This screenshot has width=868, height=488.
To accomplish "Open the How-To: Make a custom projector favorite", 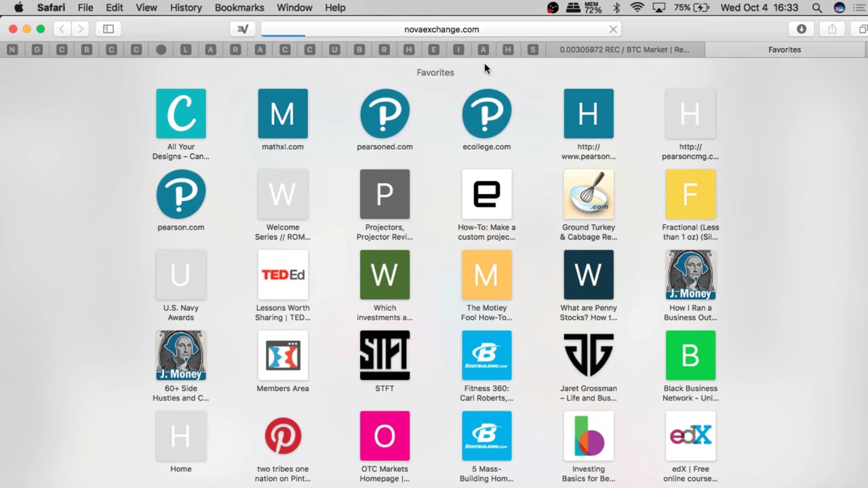I will (x=487, y=195).
